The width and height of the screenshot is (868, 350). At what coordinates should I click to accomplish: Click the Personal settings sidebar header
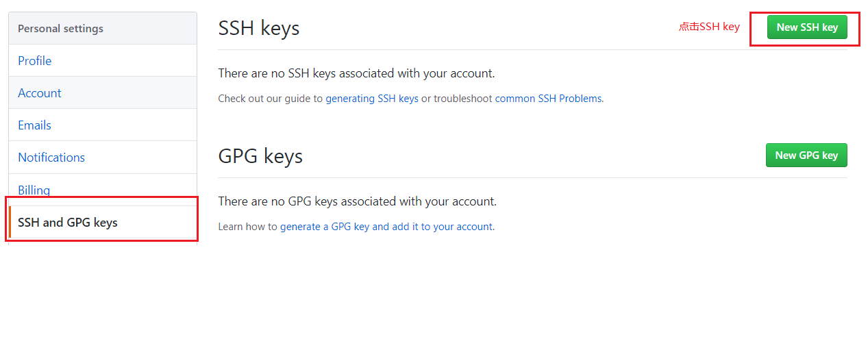[x=60, y=29]
